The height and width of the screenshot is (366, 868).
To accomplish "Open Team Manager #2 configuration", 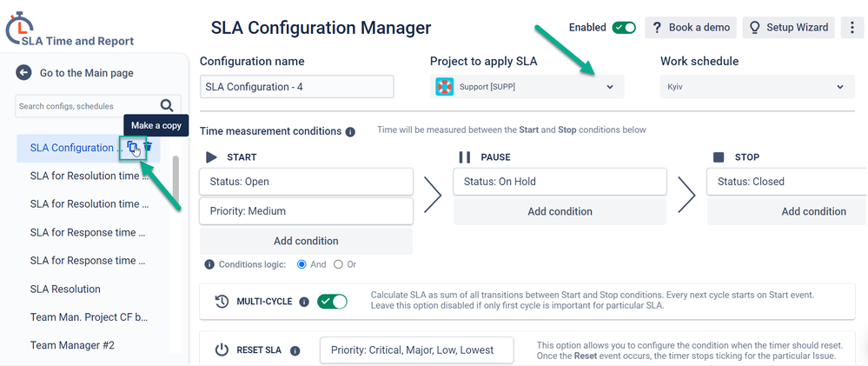I will point(72,345).
